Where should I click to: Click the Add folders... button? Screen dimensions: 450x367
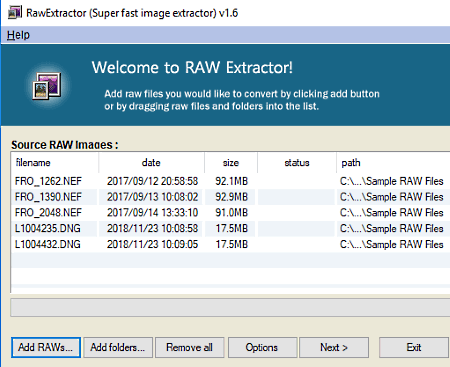[x=118, y=347]
